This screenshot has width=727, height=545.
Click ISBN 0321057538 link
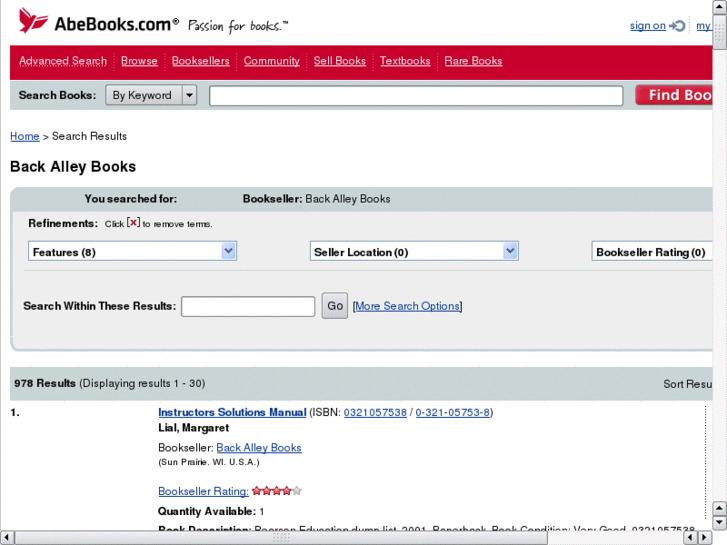(x=375, y=412)
